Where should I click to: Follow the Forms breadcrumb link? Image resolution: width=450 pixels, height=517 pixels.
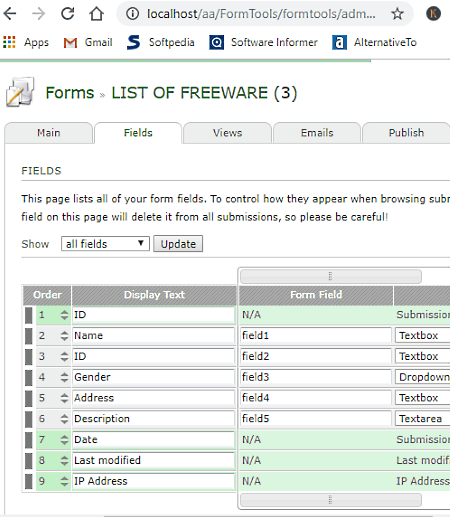70,93
